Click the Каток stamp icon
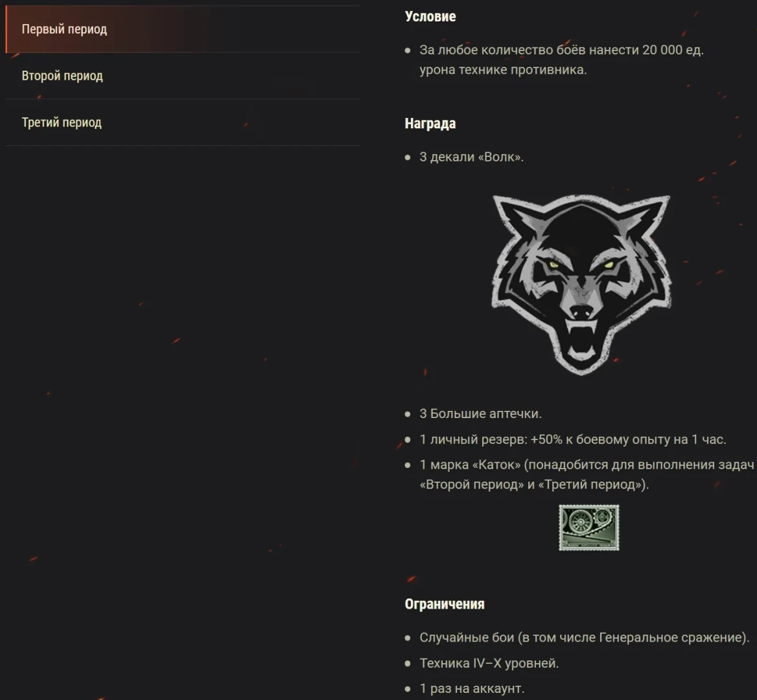757x700 pixels. pos(588,528)
